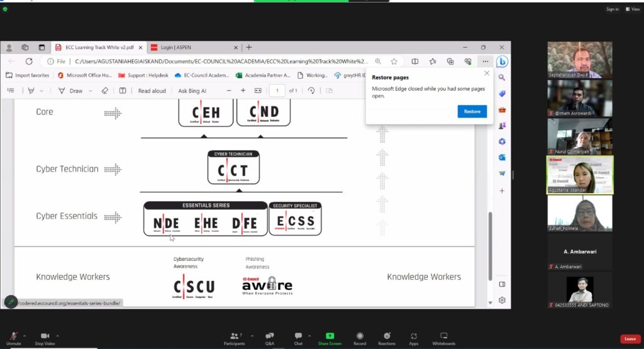This screenshot has height=349, width=644.
Task: Click the zoom magnifier in address bar
Action: pyautogui.click(x=378, y=61)
